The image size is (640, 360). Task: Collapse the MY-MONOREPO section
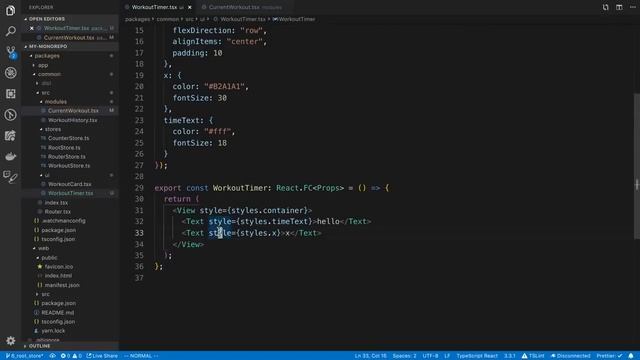pyautogui.click(x=48, y=46)
